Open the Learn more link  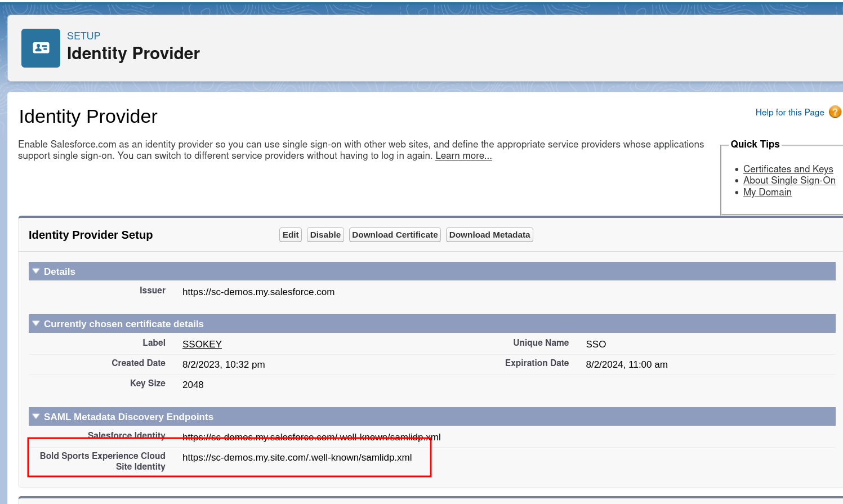pos(463,155)
